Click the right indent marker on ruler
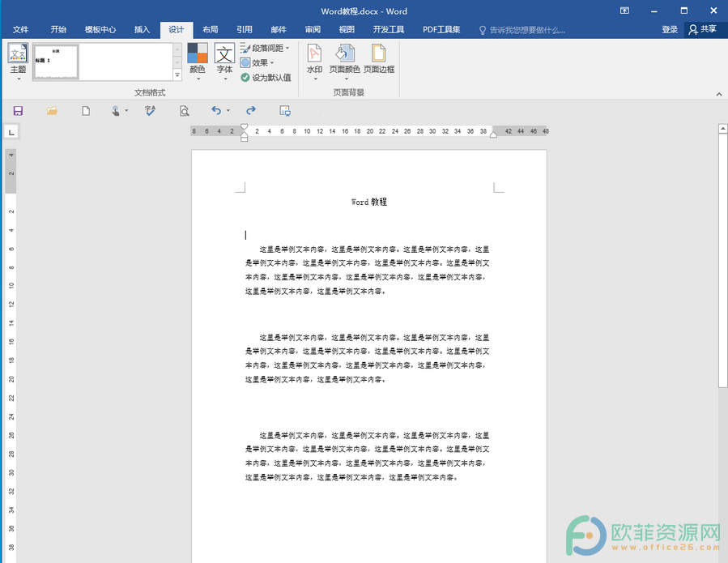This screenshot has width=728, height=563. click(493, 134)
